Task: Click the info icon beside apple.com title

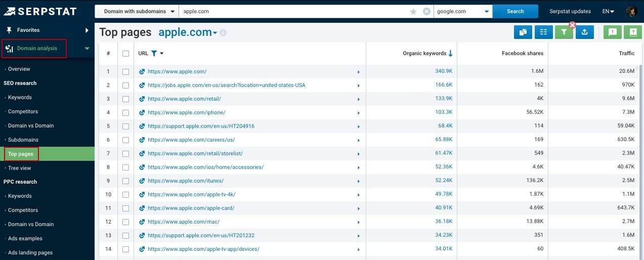Action: [x=223, y=33]
